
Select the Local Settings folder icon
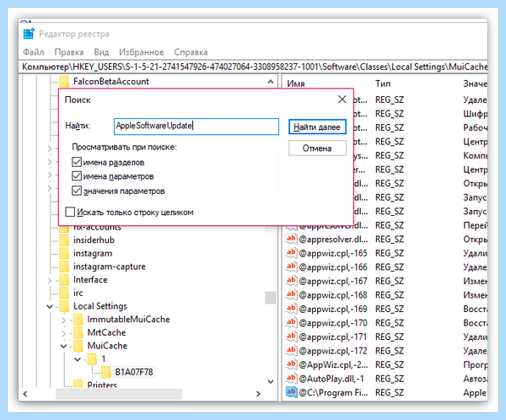tap(64, 306)
